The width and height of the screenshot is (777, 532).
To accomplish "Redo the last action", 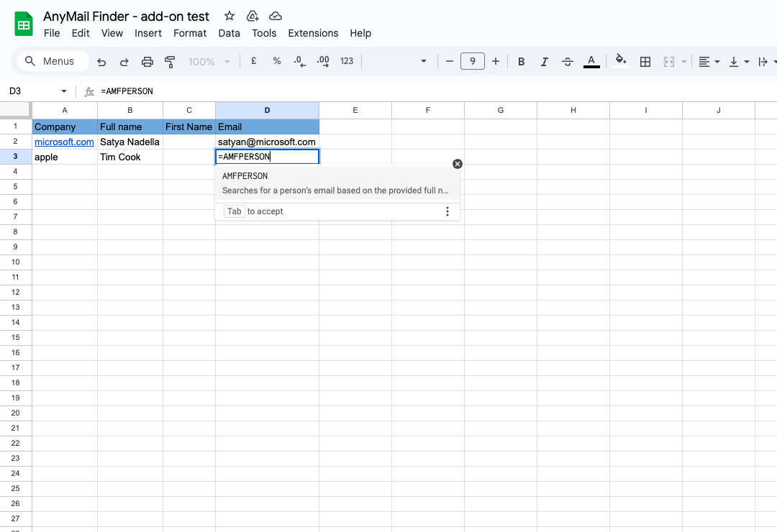I will tap(124, 61).
